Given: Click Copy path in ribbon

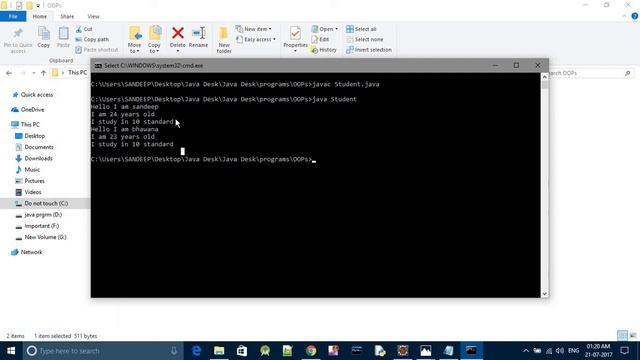Looking at the screenshot, I should click(x=92, y=40).
